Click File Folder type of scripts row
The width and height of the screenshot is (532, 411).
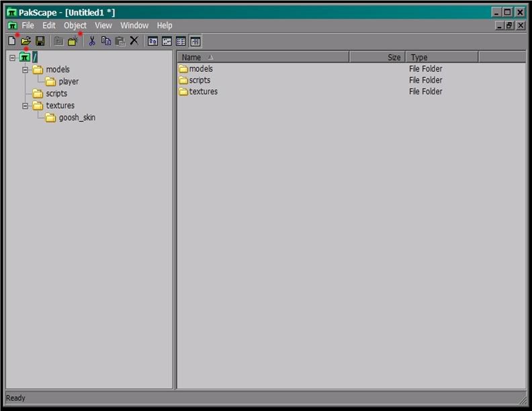tap(425, 81)
